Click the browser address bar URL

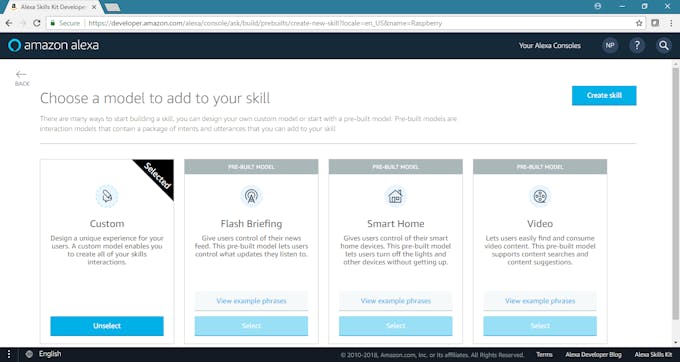coord(265,23)
